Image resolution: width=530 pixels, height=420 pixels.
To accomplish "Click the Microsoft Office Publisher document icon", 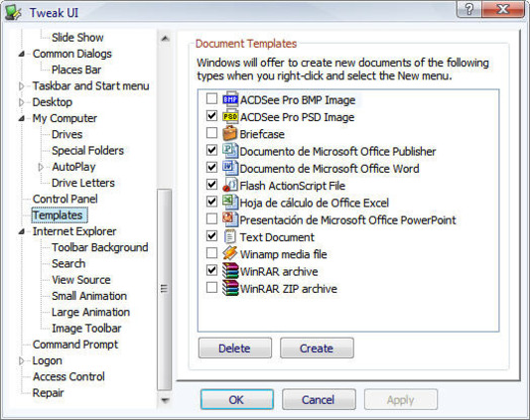I will (230, 151).
